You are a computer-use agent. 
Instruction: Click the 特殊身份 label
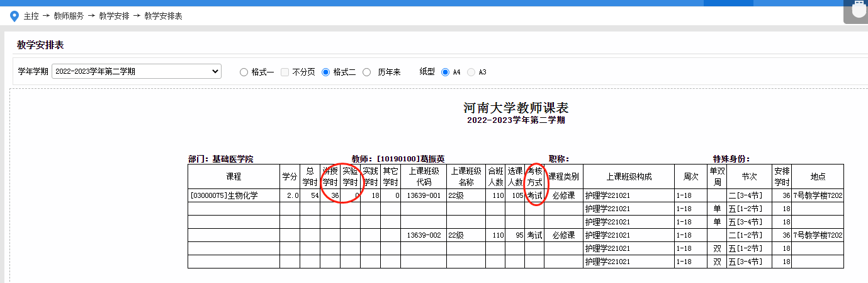pyautogui.click(x=731, y=159)
